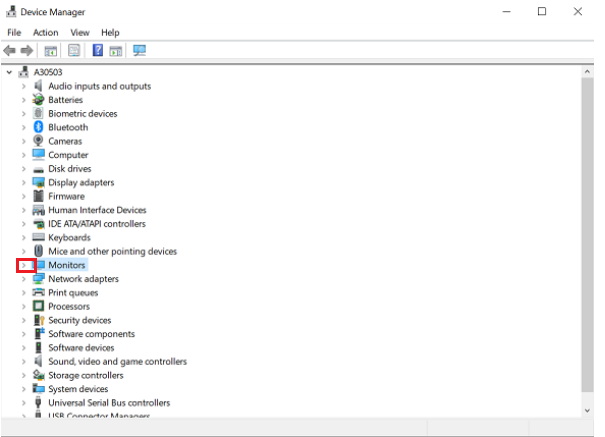The height and width of the screenshot is (437, 605).
Task: Open the Action menu
Action: (46, 33)
